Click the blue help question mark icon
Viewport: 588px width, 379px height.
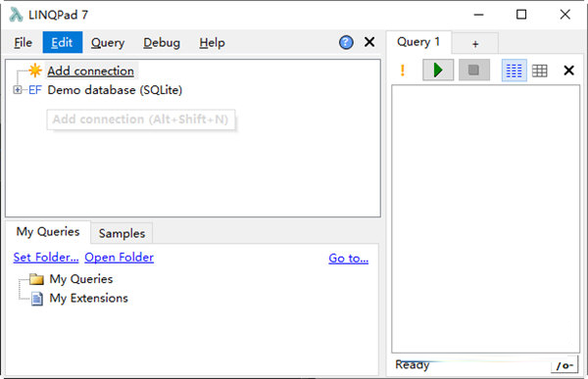click(346, 42)
